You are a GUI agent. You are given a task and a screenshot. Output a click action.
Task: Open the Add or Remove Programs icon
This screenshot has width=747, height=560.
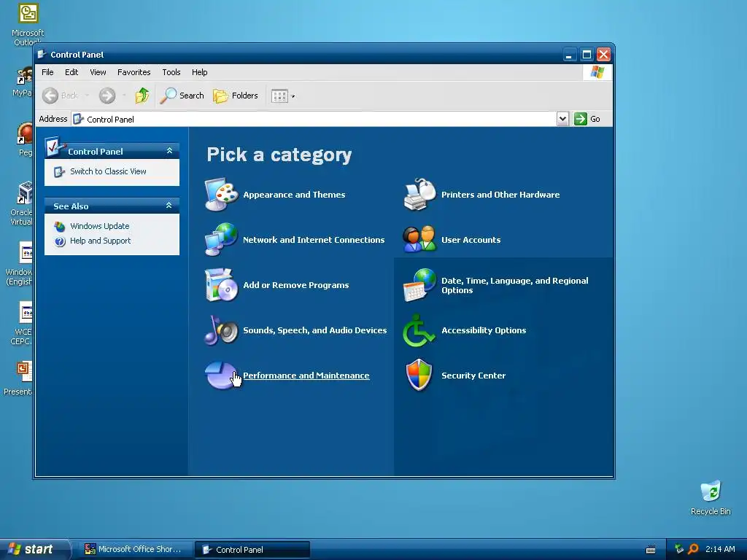(221, 285)
